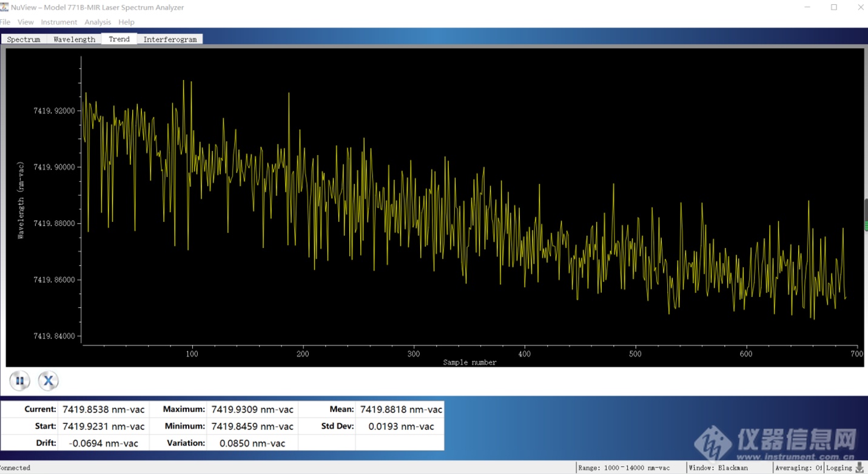
Task: Open the Instrument menu
Action: [59, 22]
